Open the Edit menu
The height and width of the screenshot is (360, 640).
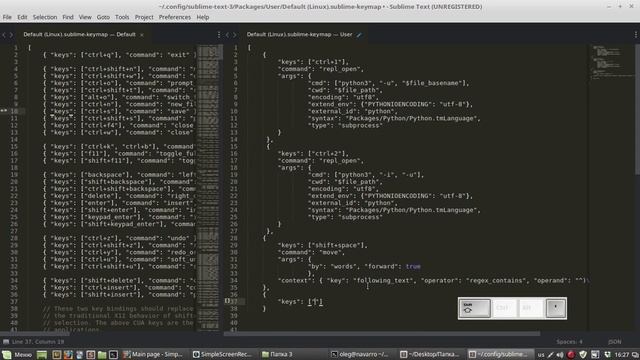tap(22, 17)
